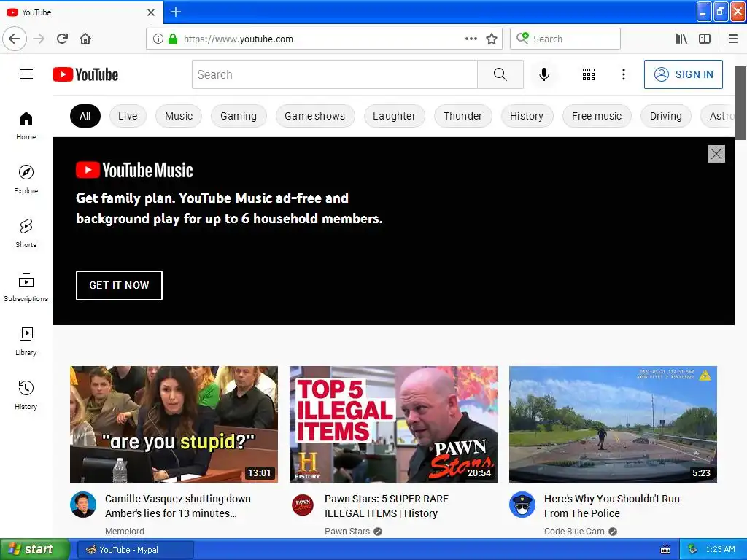
Task: Open the police dashcam video thumbnail
Action: point(613,424)
